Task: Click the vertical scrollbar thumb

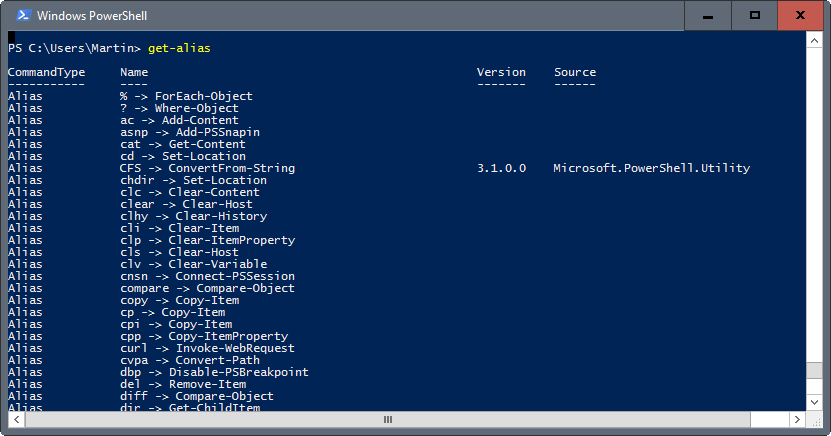Action: pyautogui.click(x=815, y=370)
